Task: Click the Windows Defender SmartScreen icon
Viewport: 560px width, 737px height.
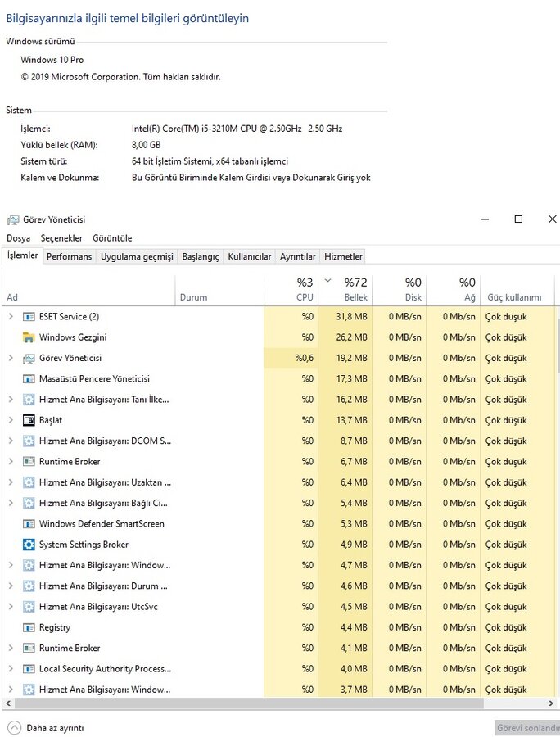Action: click(29, 523)
